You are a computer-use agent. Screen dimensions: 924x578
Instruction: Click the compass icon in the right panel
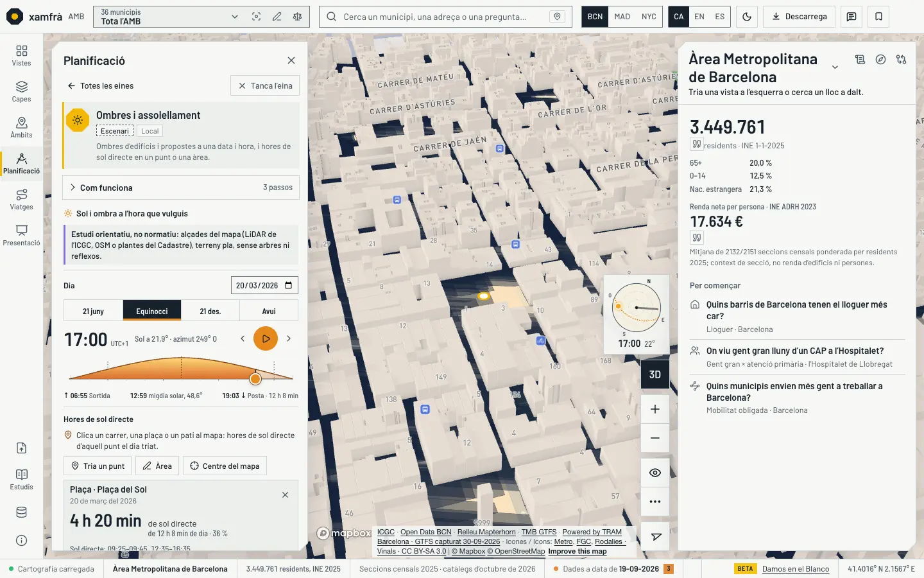coord(881,60)
